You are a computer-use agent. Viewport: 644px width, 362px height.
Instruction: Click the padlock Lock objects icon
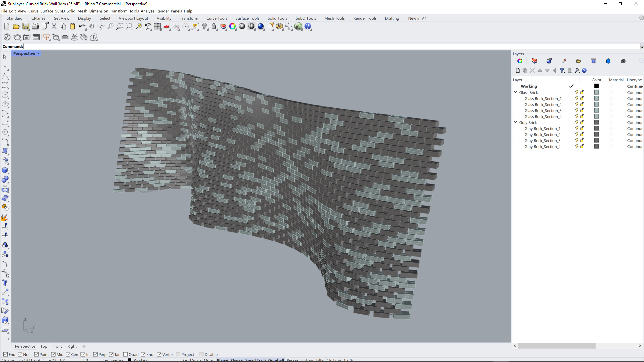214,27
